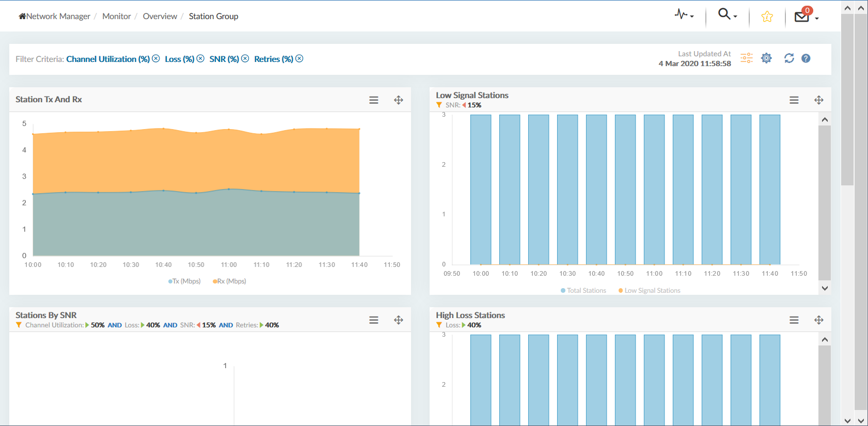Refresh the dashboard data

tap(788, 58)
